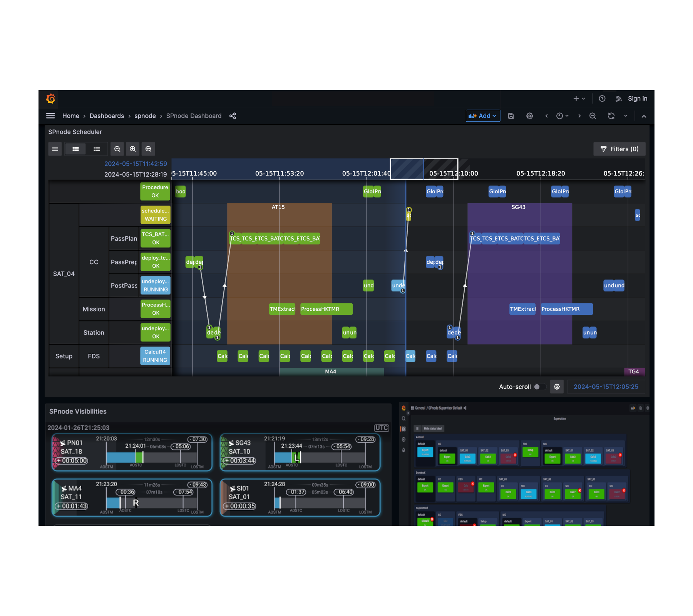
Task: Open the Filters (0) button
Action: 619,149
